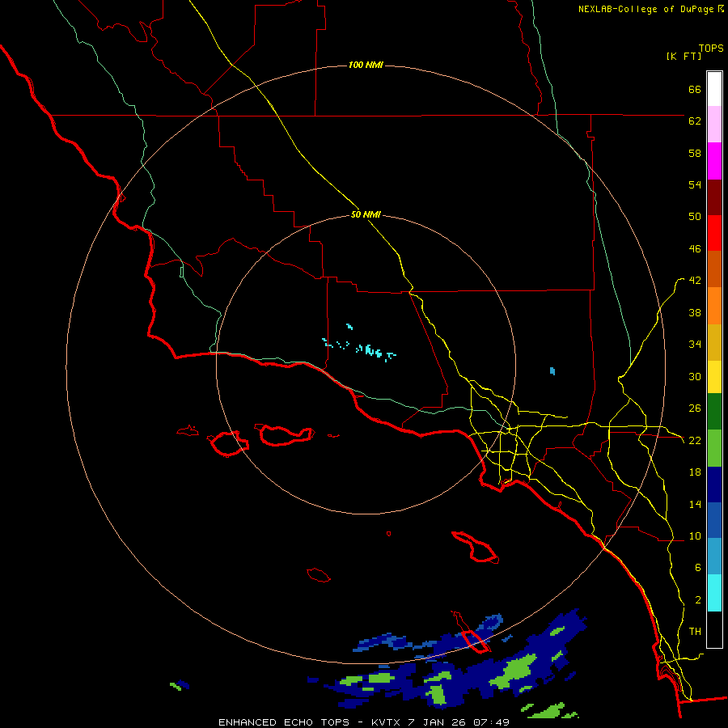Select the 42 legend value
Image resolution: width=728 pixels, height=728 pixels.
(695, 281)
